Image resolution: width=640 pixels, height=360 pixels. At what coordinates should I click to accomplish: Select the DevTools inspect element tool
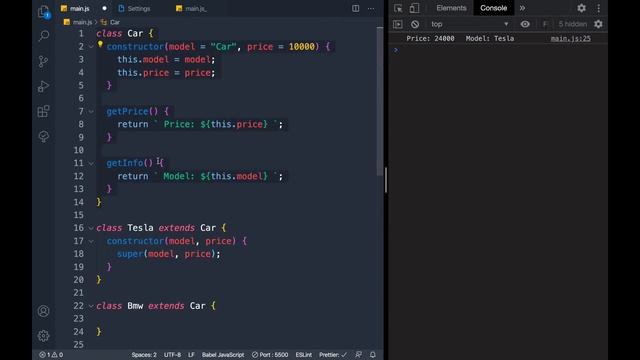point(398,8)
